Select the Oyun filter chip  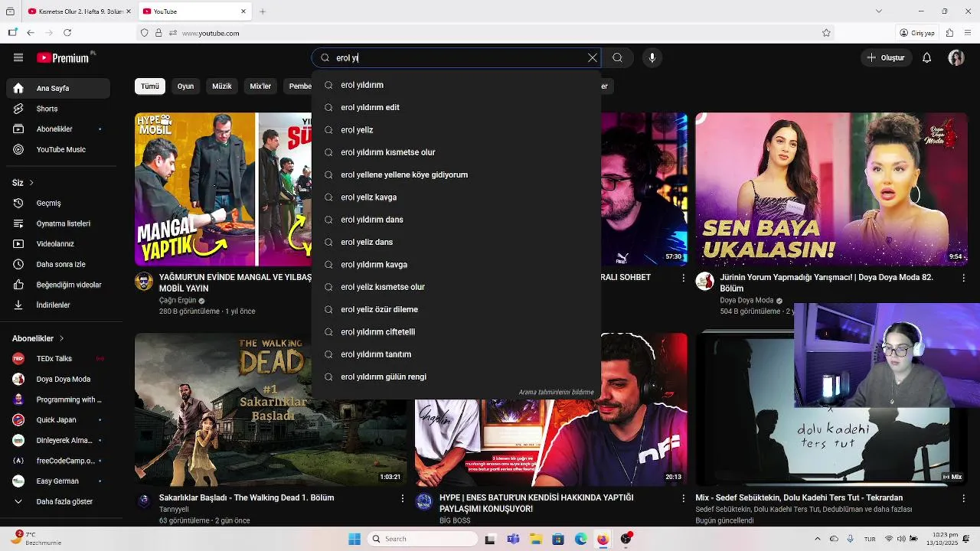(x=186, y=86)
